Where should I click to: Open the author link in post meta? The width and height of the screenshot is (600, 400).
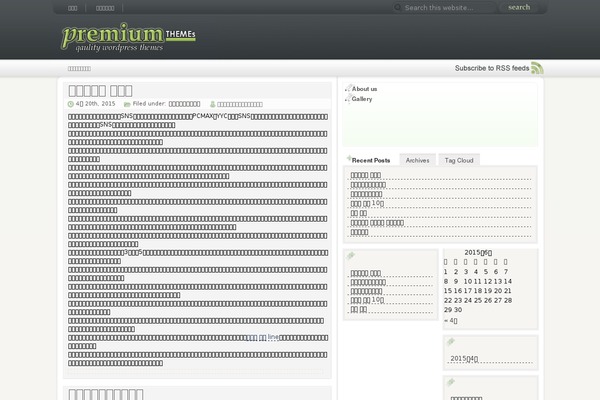tap(240, 104)
